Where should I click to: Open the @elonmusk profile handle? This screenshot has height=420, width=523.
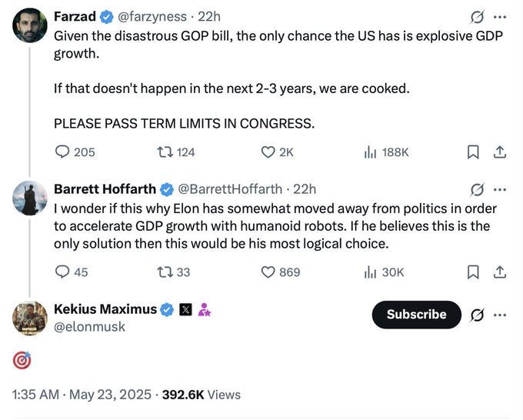(89, 327)
